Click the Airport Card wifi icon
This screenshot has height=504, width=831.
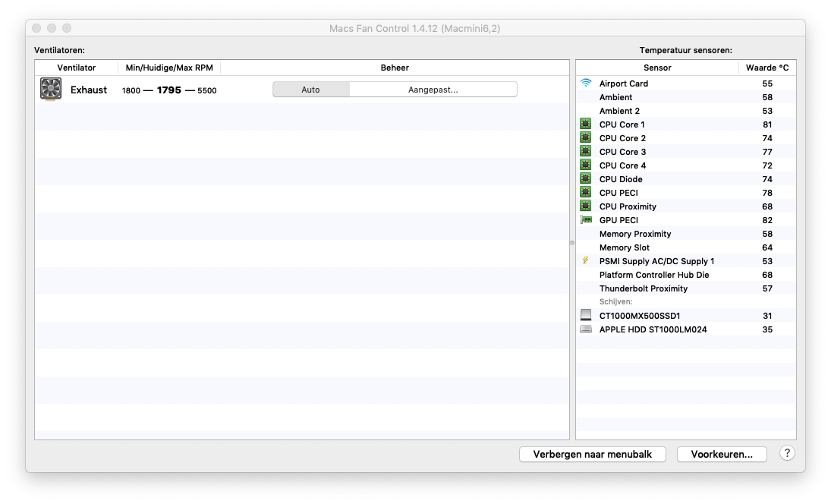tap(586, 83)
